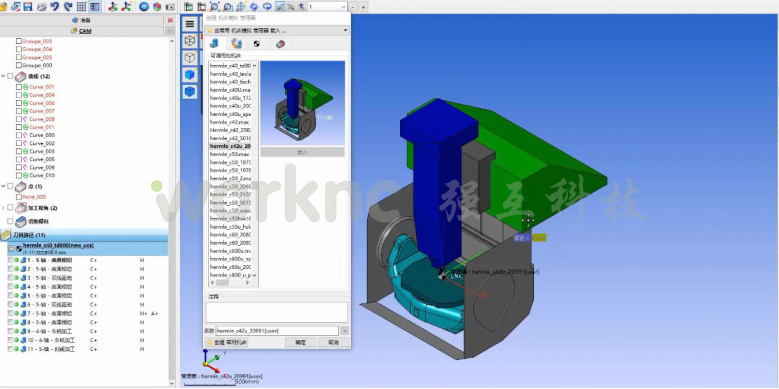Open the number combo box showing 1
The width and height of the screenshot is (779, 389).
327,7
